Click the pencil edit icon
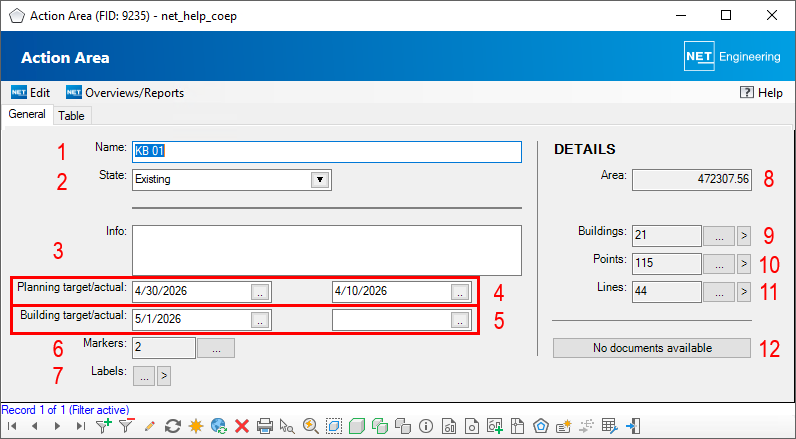 tap(150, 426)
